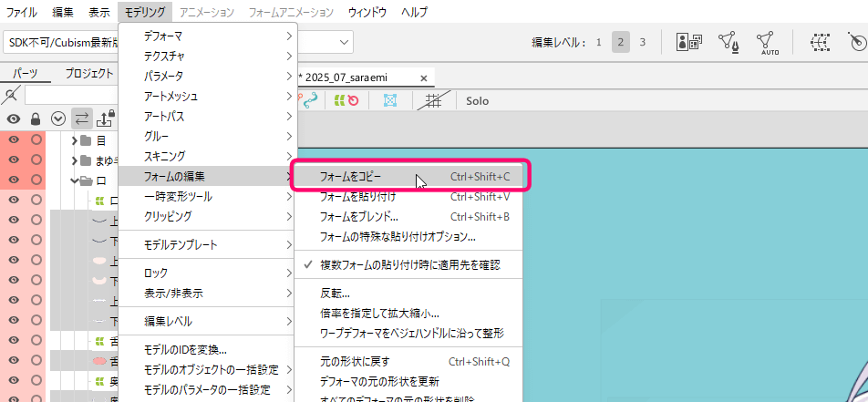The height and width of the screenshot is (402, 868).
Task: Close the 2025_07_saraemi document tab
Action: pyautogui.click(x=423, y=77)
